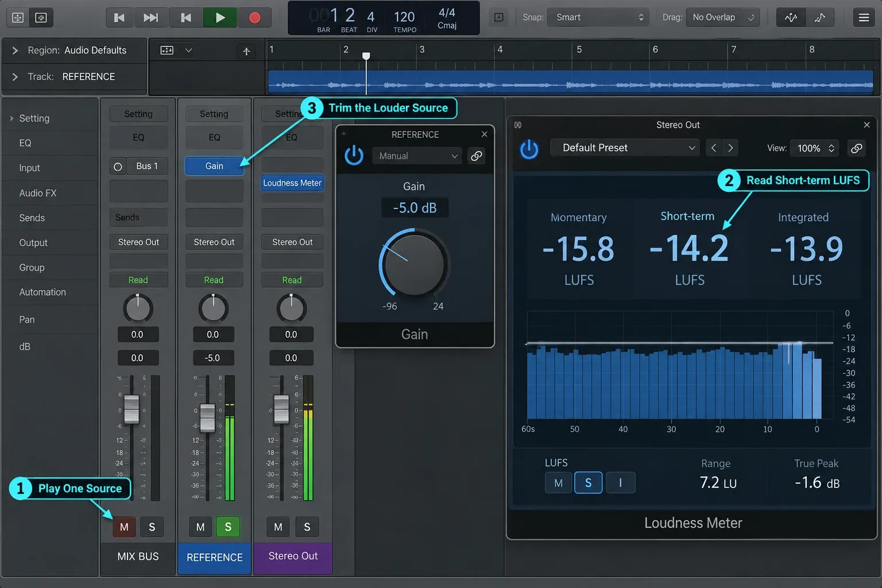Toggle solo on the REFERENCE channel
Screen dimensions: 882x588
click(x=228, y=527)
